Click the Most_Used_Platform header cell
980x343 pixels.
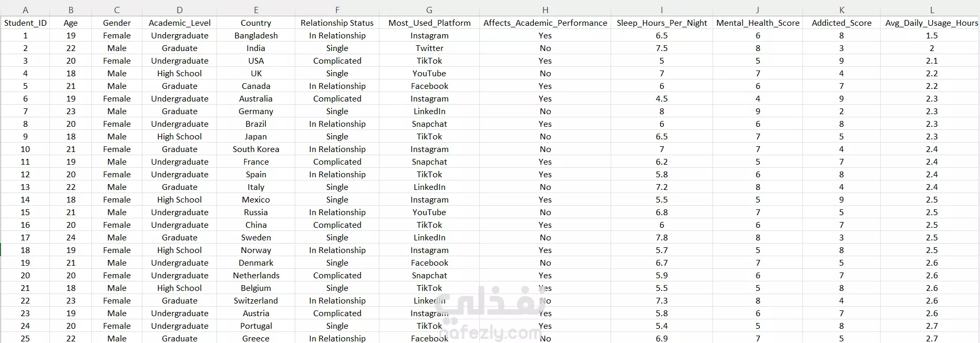pos(429,23)
